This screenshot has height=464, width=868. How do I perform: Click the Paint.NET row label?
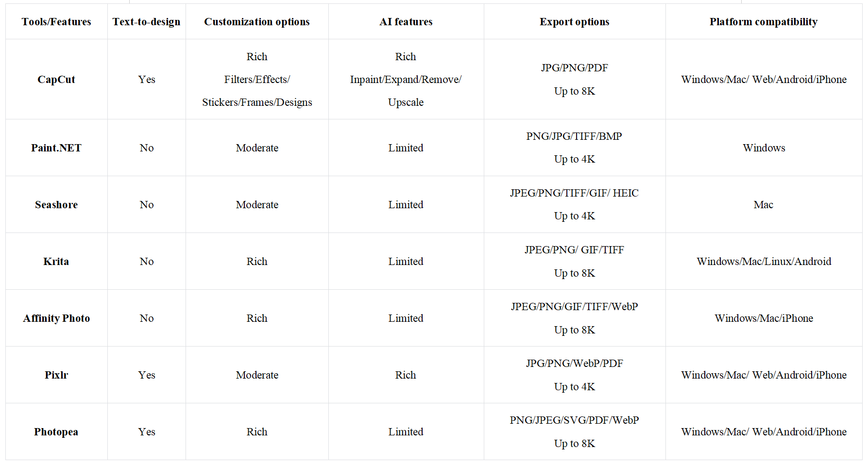(x=56, y=148)
